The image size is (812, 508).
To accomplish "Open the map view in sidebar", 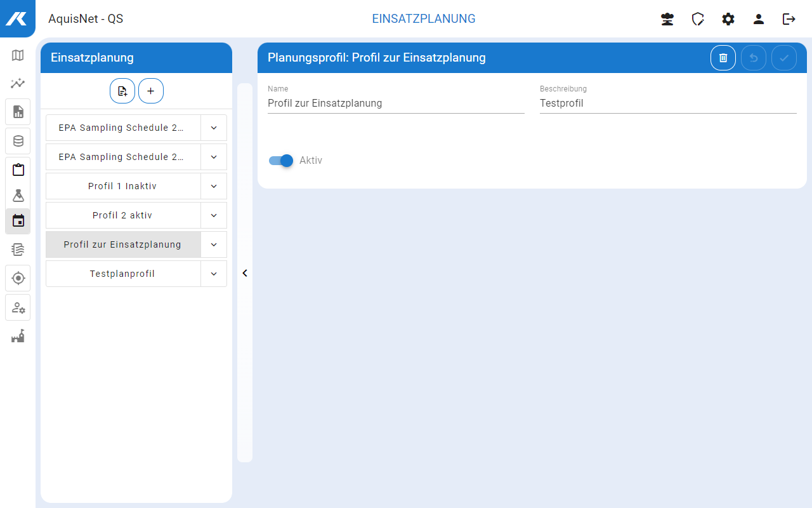I will 18,55.
